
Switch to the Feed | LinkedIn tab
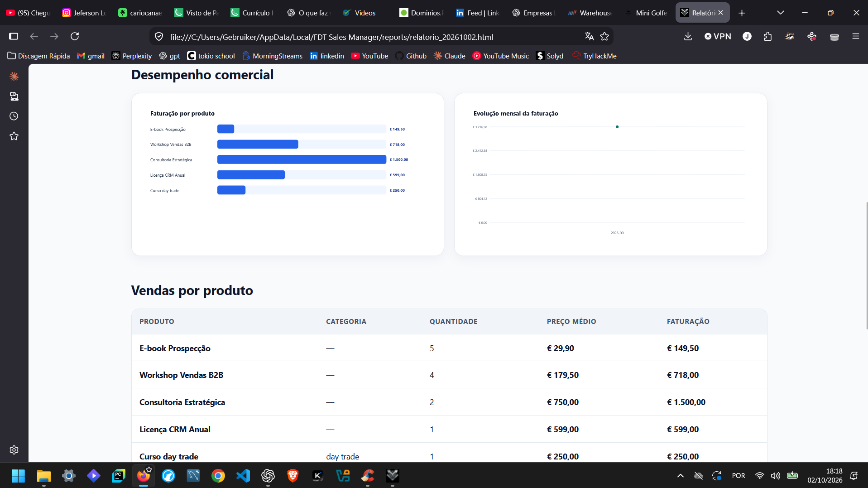pos(478,13)
